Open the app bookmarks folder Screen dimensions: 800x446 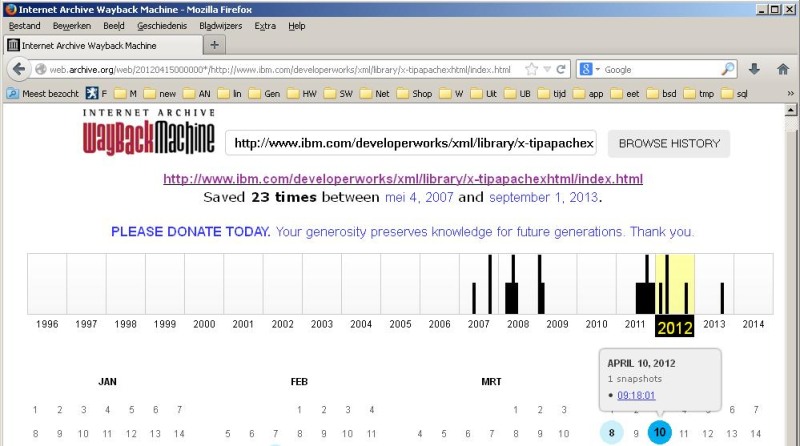[589, 93]
